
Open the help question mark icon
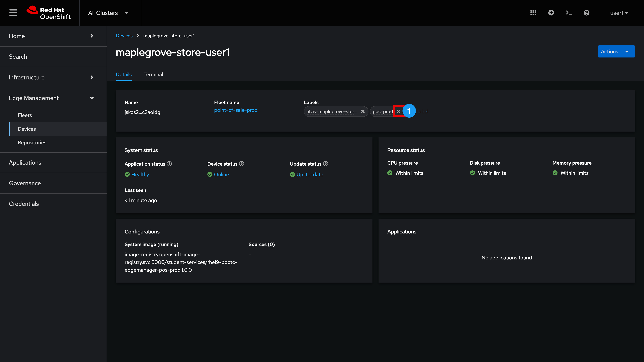point(586,13)
